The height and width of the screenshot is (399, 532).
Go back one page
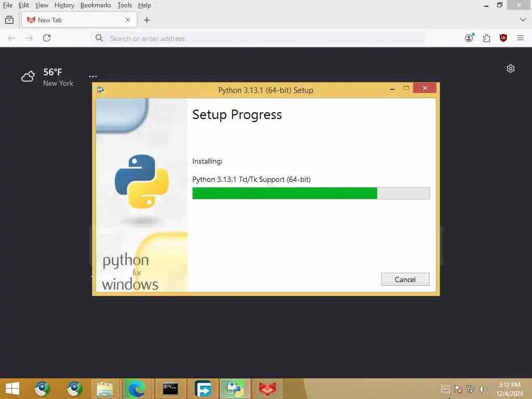click(11, 38)
